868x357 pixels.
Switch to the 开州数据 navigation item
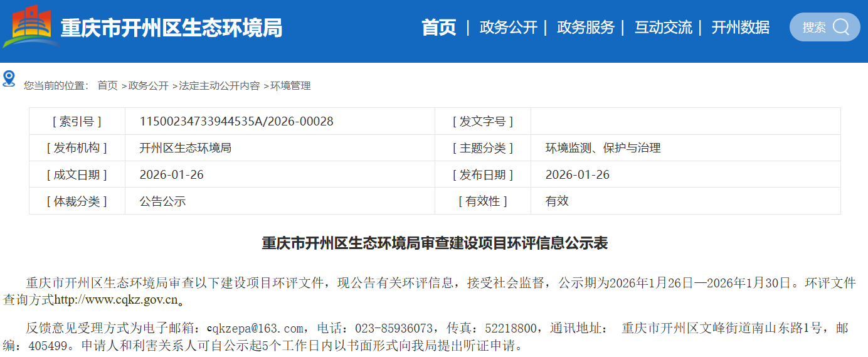[740, 28]
